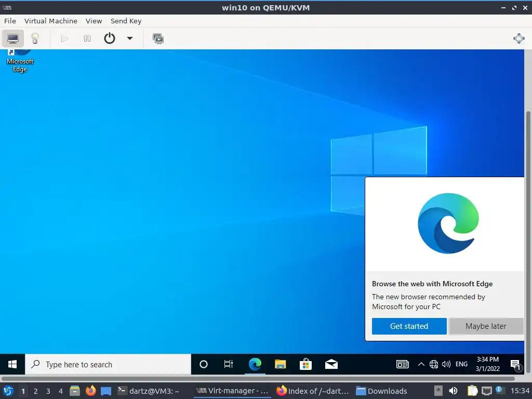Switch to host workspace 2
This screenshot has width=532, height=399.
click(x=36, y=391)
